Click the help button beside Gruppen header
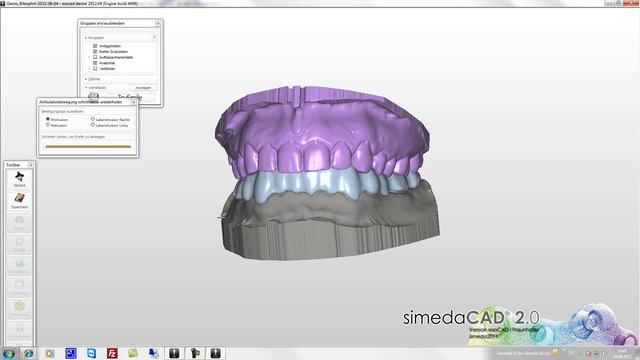640x360 pixels. coord(154,38)
